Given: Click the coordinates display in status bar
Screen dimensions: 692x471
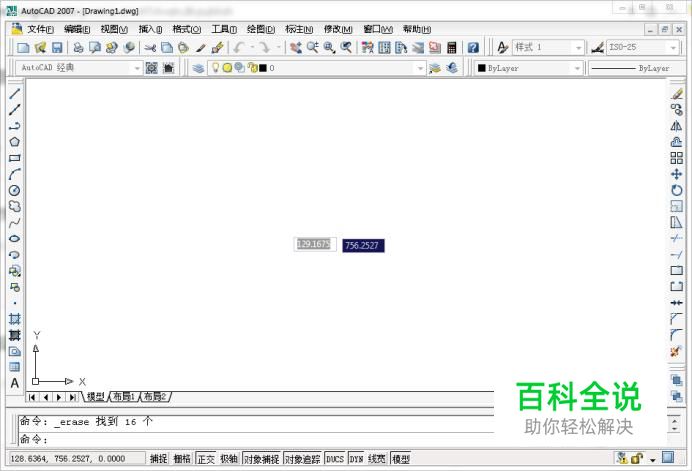Looking at the screenshot, I should (75, 459).
